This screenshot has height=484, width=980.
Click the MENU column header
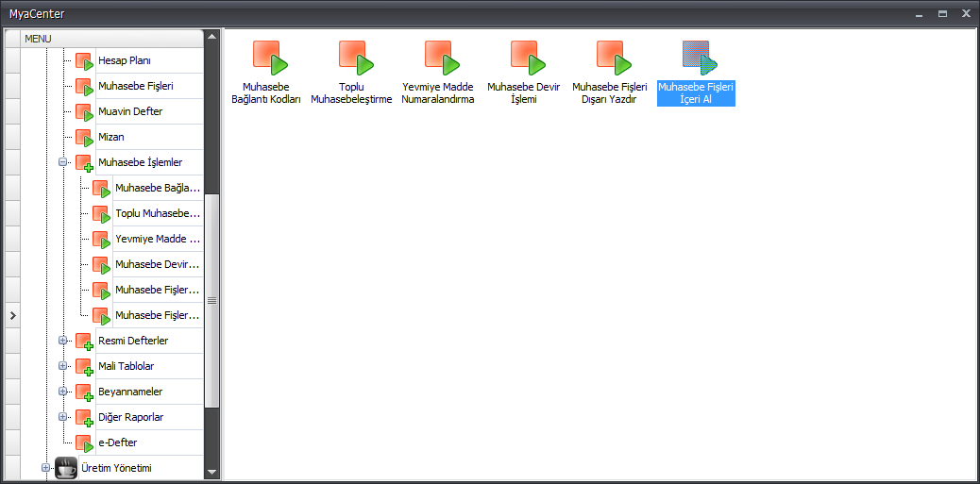112,39
